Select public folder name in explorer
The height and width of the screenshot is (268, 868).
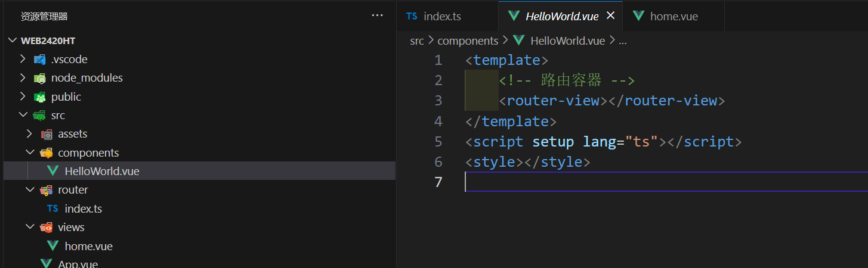(66, 97)
